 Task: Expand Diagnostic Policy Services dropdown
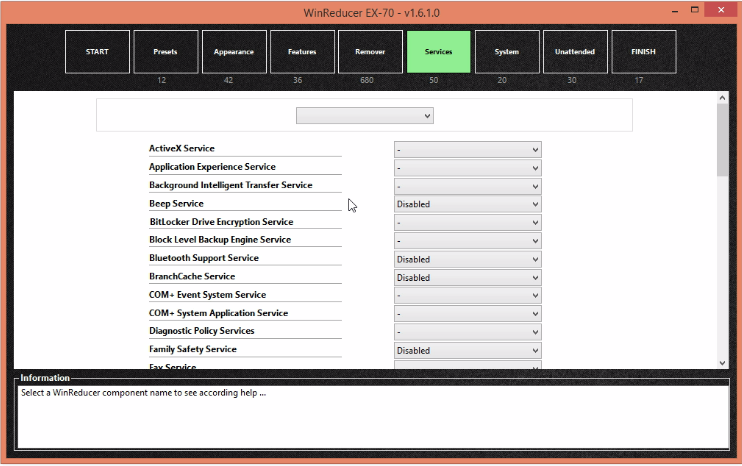point(468,332)
